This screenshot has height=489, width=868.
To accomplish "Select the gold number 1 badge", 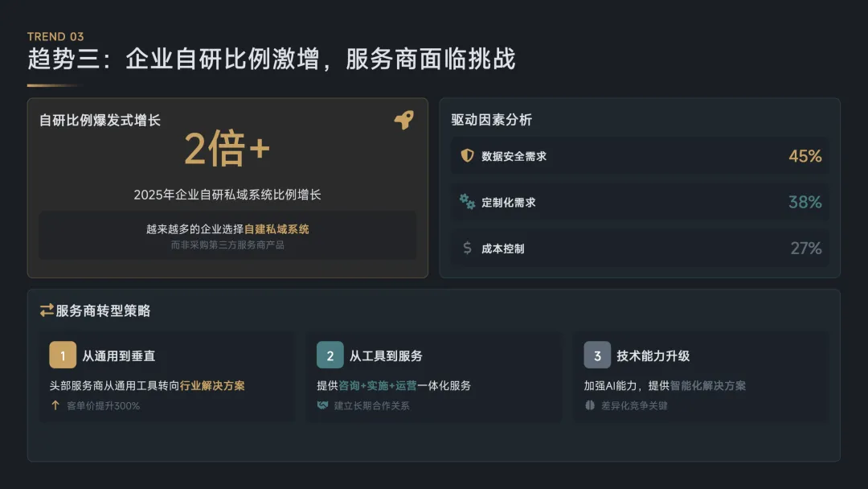I will click(63, 355).
